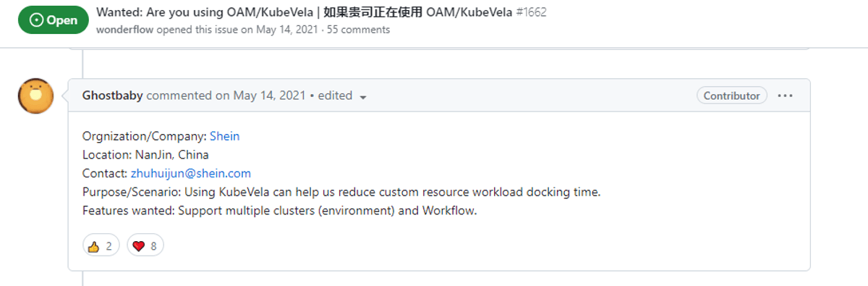Select the issue number #1662
The width and height of the screenshot is (868, 286).
pyautogui.click(x=532, y=13)
